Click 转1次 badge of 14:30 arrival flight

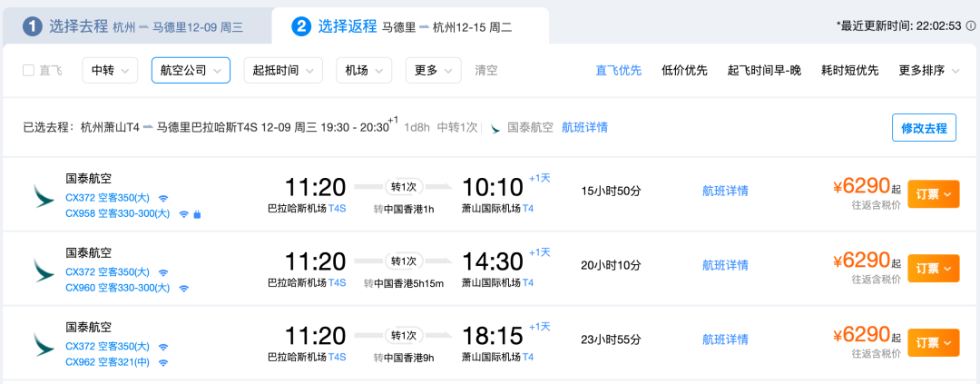click(404, 261)
